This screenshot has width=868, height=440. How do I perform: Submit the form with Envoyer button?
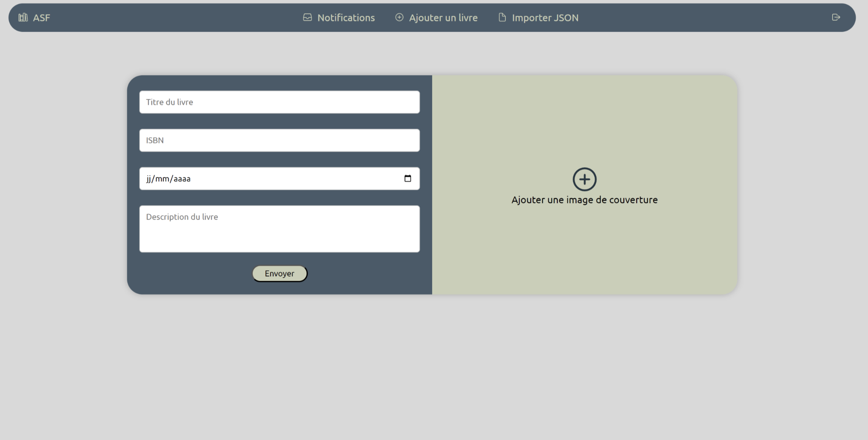click(280, 274)
